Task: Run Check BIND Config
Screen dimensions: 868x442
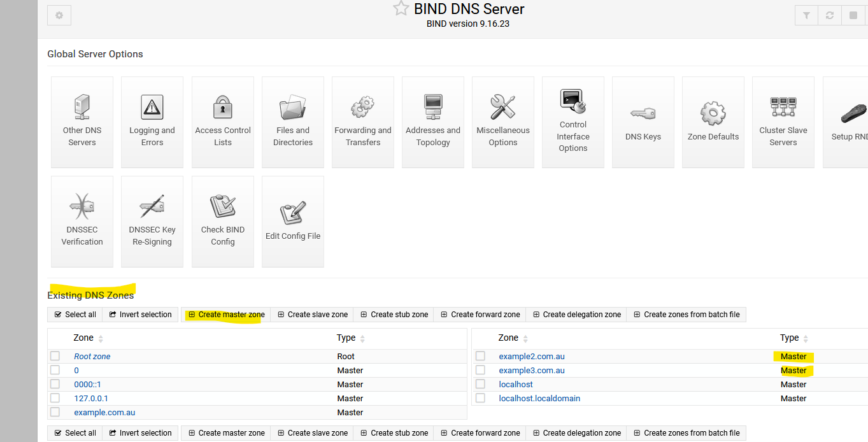Action: click(223, 222)
